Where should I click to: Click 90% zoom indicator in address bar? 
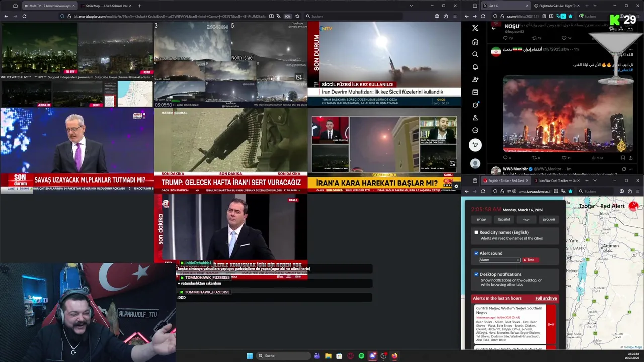click(x=288, y=16)
